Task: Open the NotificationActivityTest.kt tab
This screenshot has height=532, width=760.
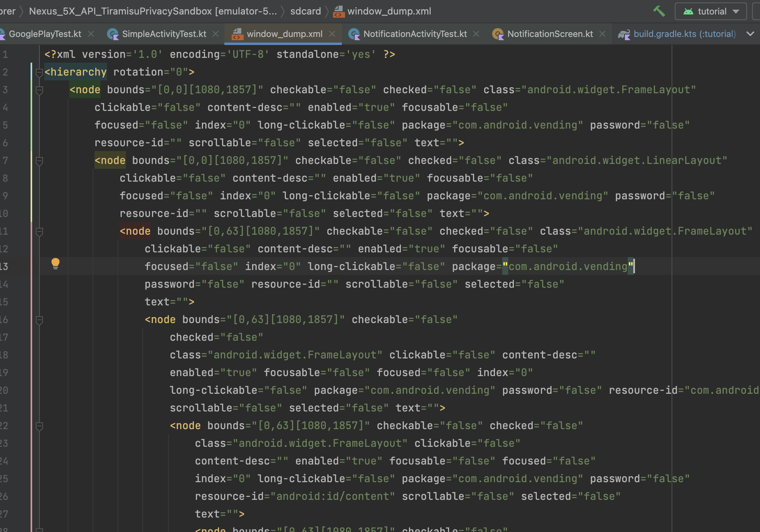Action: click(x=415, y=34)
